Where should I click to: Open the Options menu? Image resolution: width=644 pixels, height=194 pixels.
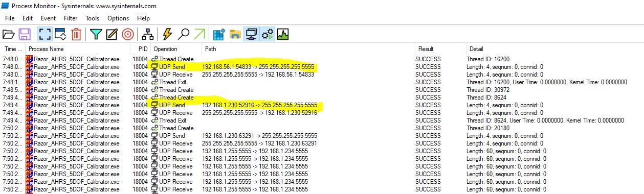pos(118,18)
